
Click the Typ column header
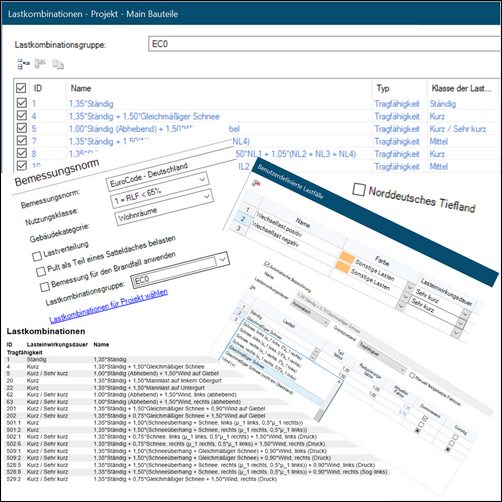pyautogui.click(x=383, y=88)
